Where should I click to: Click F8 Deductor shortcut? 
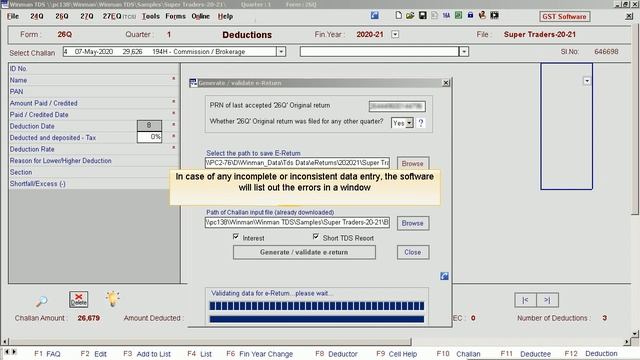point(336,354)
